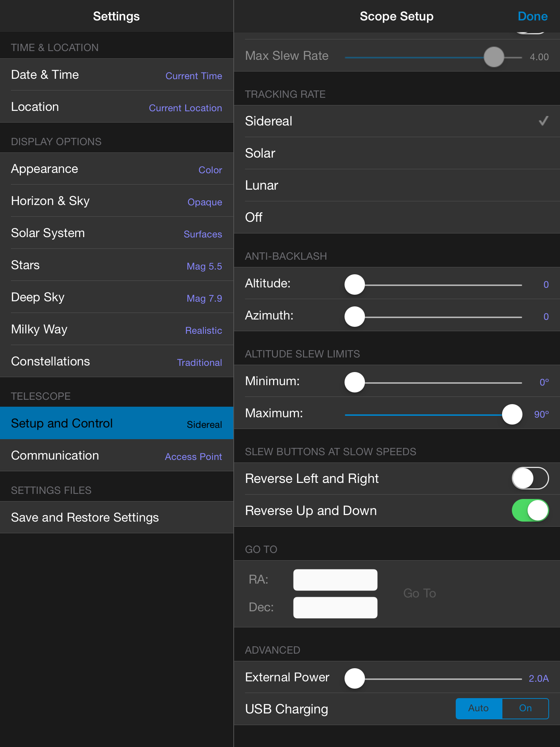Select Auto for USB Charging

click(x=479, y=708)
